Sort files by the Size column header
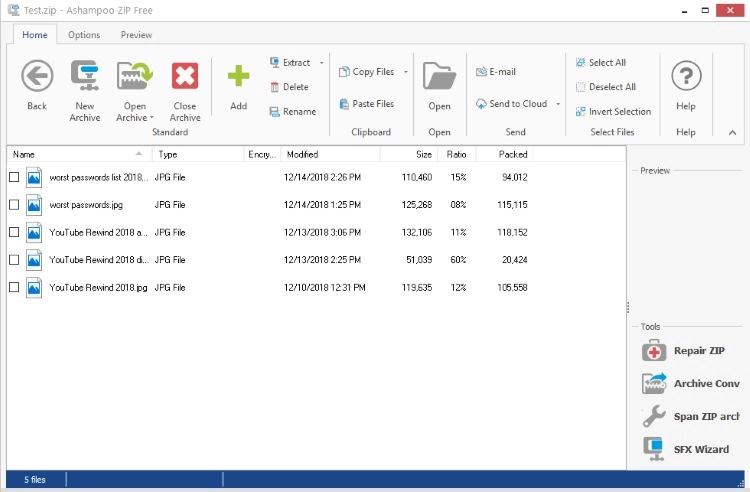Image resolution: width=750 pixels, height=492 pixels. coord(409,154)
